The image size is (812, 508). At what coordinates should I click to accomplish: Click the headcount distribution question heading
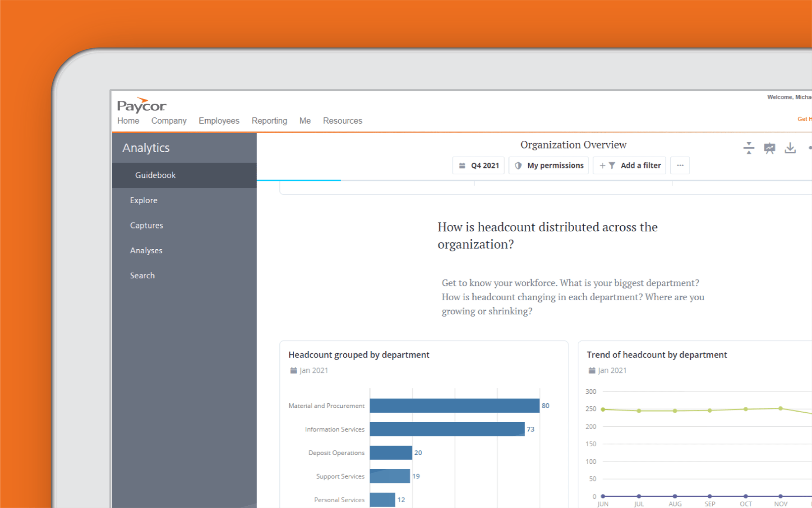(547, 235)
